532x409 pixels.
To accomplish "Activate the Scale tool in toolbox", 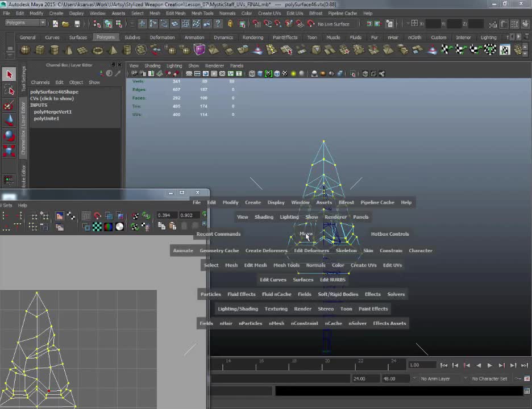I will [9, 151].
